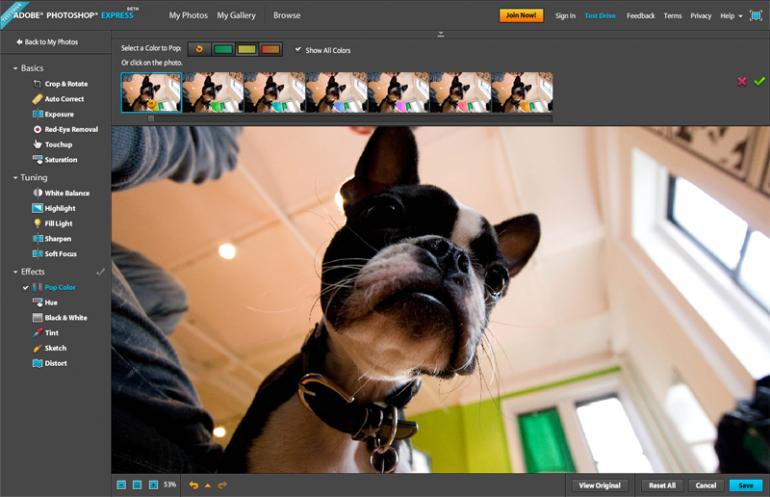Apply Auto Correct to the photo

63,99
